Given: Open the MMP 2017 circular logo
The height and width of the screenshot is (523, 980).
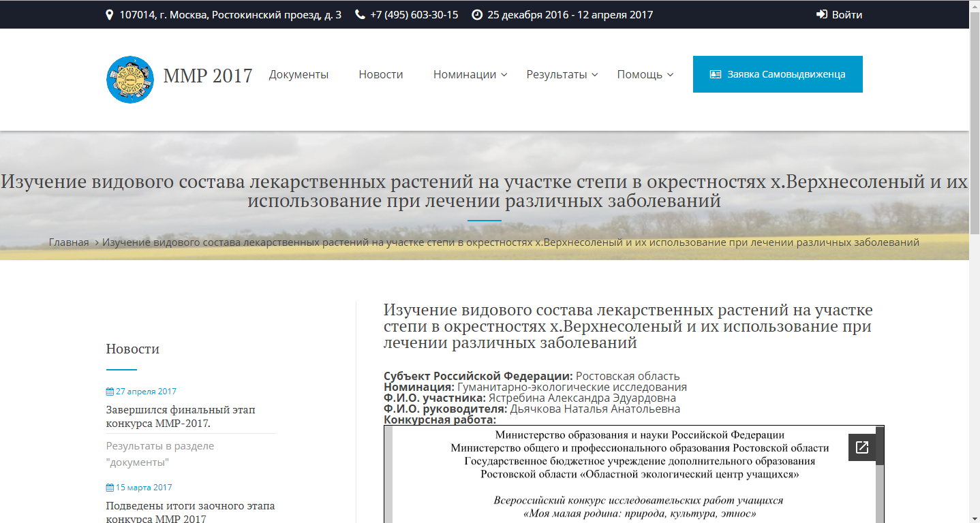Looking at the screenshot, I should point(129,79).
